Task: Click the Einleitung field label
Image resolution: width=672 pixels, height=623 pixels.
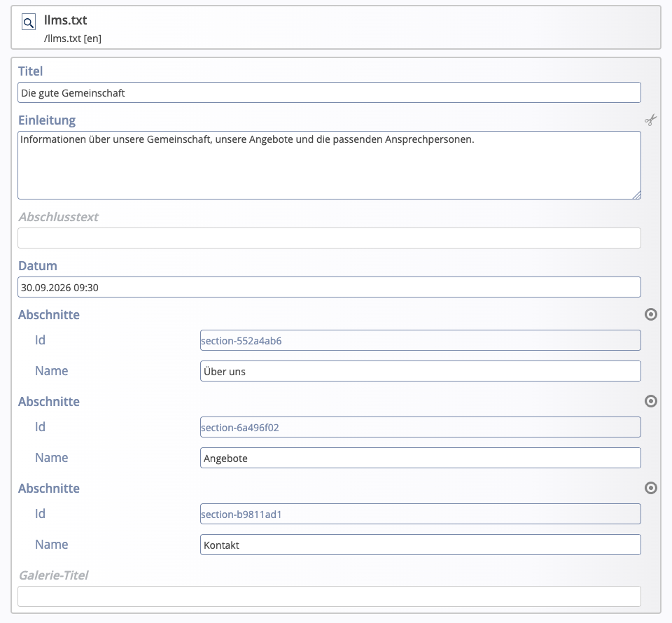Action: click(x=47, y=120)
